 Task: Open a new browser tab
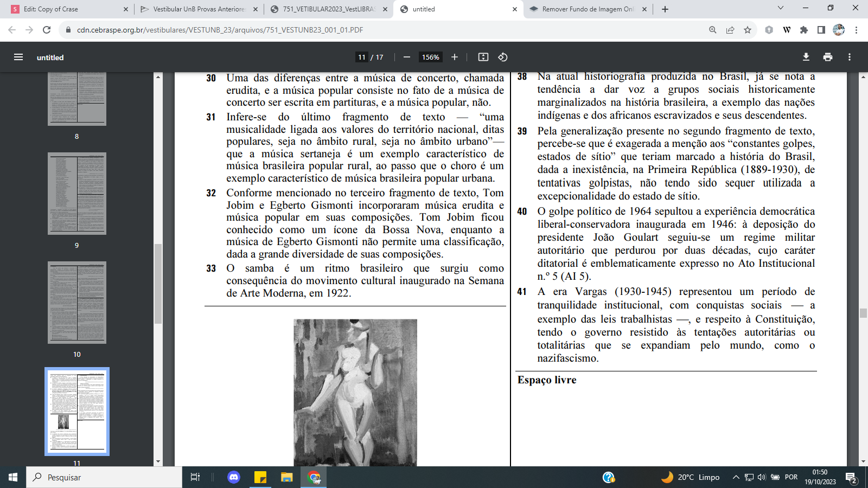[x=665, y=9]
